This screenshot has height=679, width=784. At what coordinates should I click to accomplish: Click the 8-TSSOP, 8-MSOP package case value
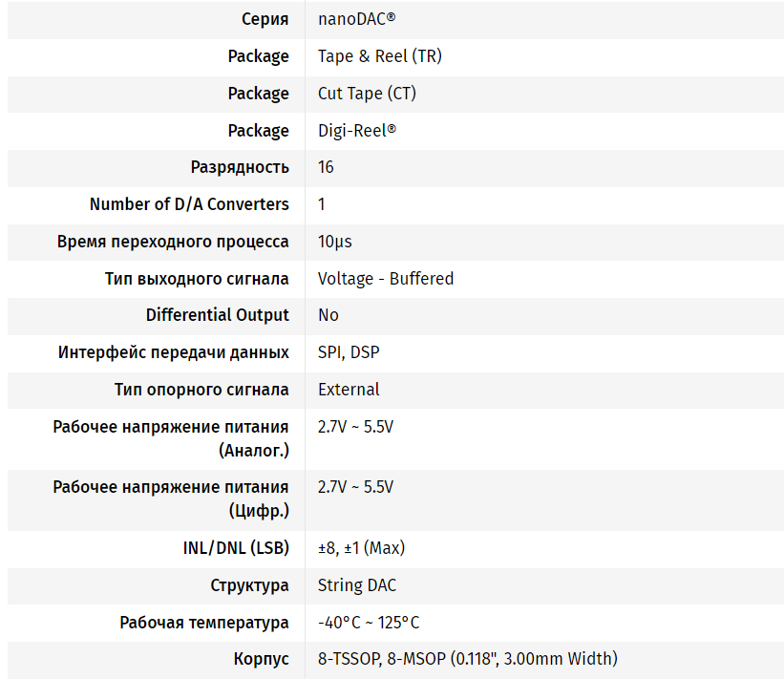pos(467,659)
